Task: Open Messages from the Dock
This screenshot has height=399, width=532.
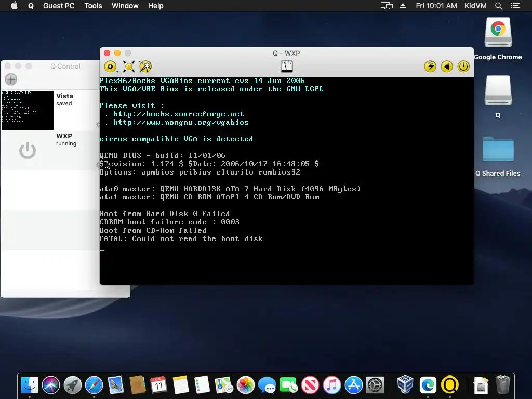Action: pos(267,385)
